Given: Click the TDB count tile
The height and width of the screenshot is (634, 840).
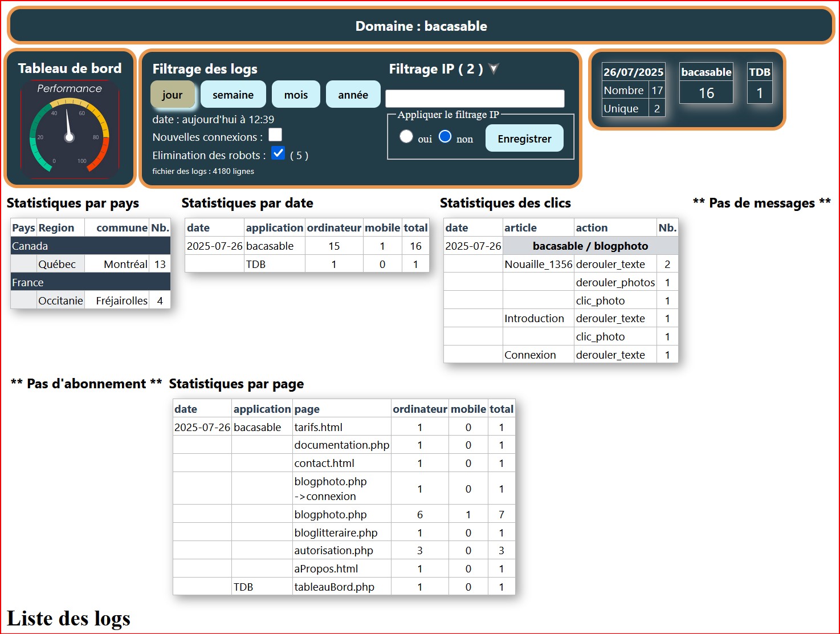Looking at the screenshot, I should click(759, 93).
